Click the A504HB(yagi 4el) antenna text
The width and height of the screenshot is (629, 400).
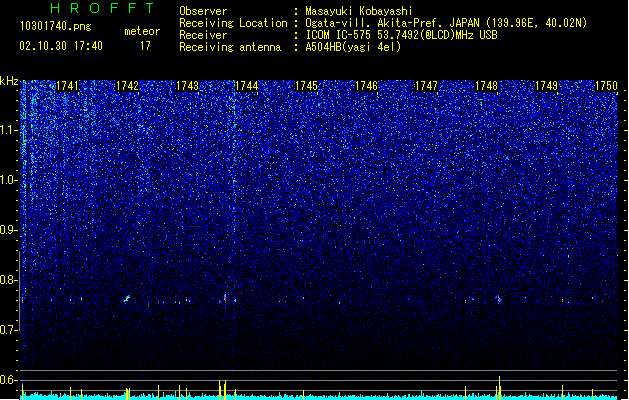pyautogui.click(x=353, y=47)
